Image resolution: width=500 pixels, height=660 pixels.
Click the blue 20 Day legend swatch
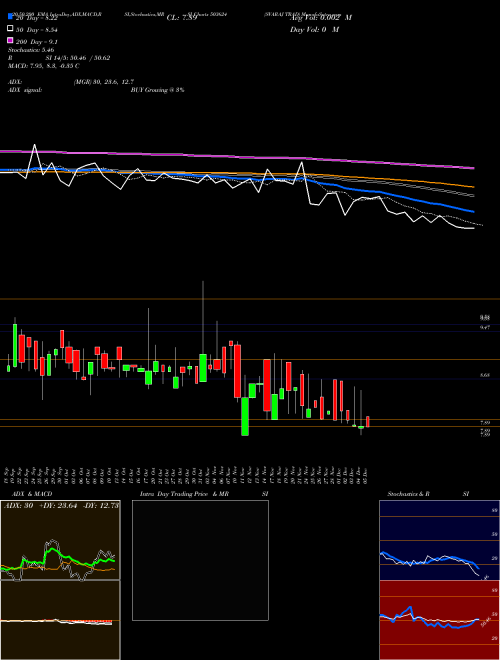[10, 17]
